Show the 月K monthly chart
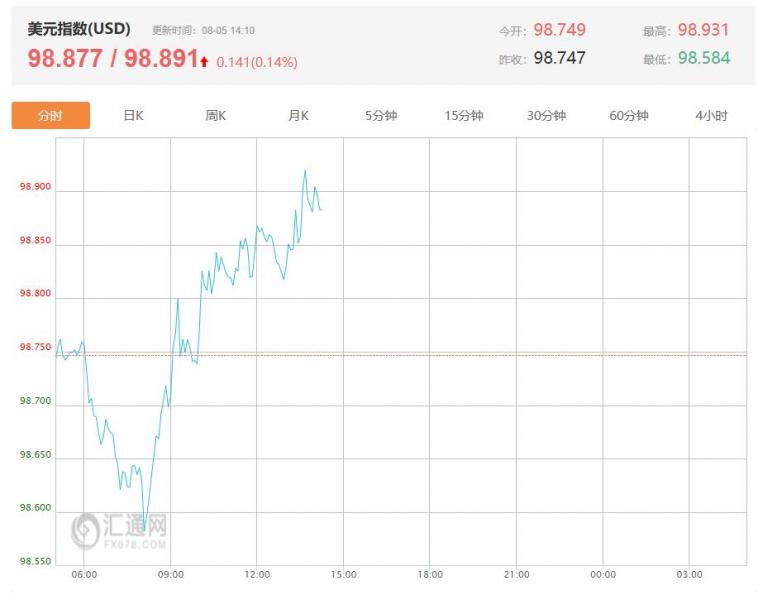 click(298, 116)
